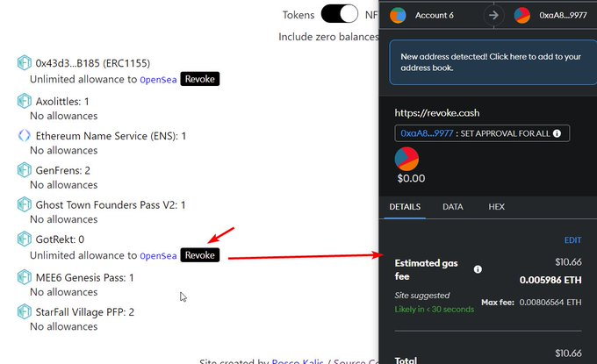The height and width of the screenshot is (364, 597).
Task: Click the MEE6 Genesis Pass icon
Action: pyautogui.click(x=24, y=277)
